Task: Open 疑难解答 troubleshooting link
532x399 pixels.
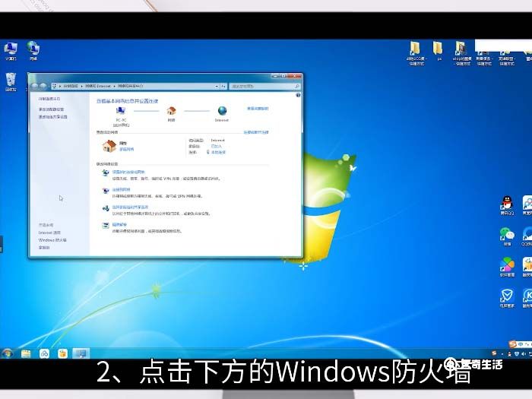Action: pos(119,225)
